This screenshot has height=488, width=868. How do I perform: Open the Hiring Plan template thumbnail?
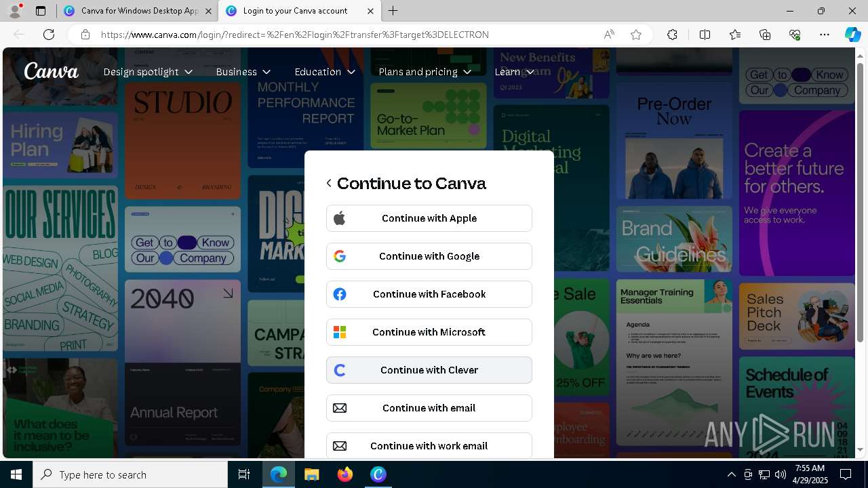tap(60, 145)
